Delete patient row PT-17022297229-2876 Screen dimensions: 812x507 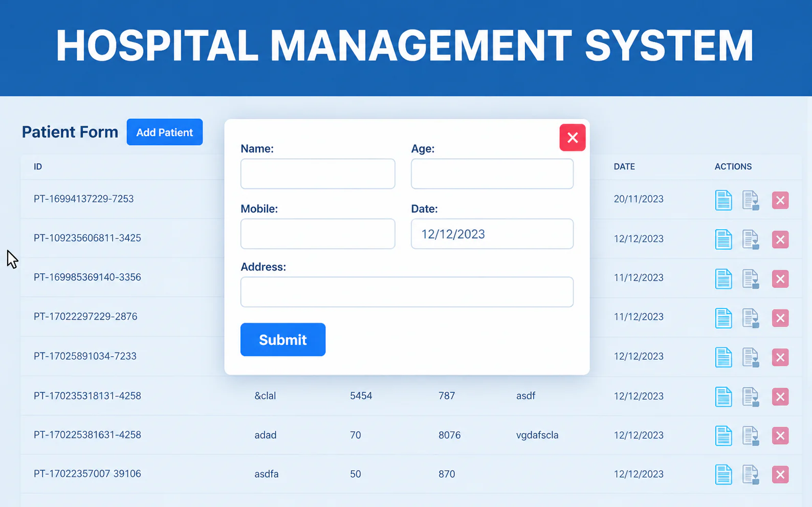pyautogui.click(x=780, y=318)
